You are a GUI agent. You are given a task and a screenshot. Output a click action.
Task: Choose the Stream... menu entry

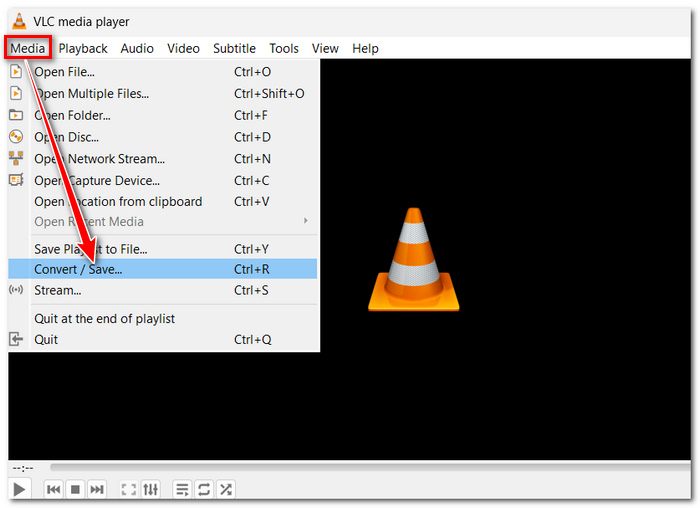pyautogui.click(x=162, y=290)
